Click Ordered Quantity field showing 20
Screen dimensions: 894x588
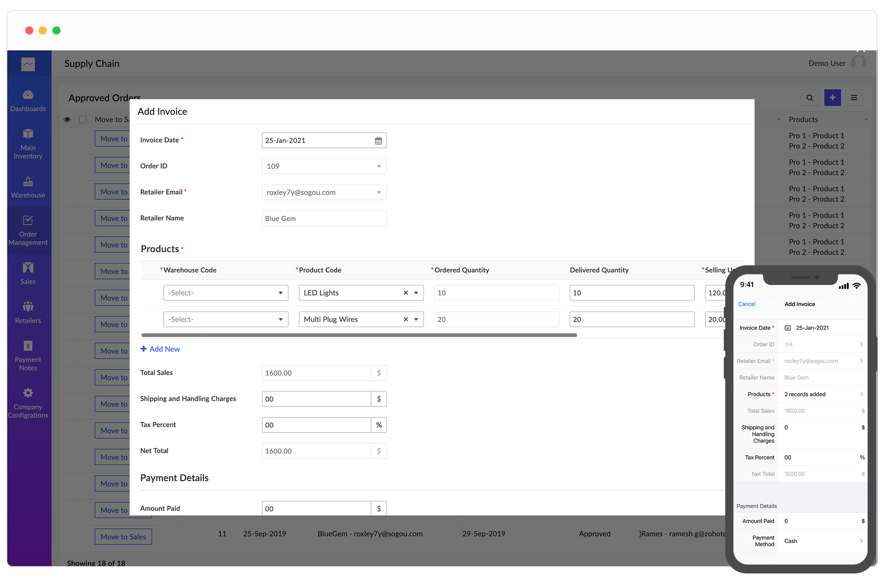(x=497, y=320)
